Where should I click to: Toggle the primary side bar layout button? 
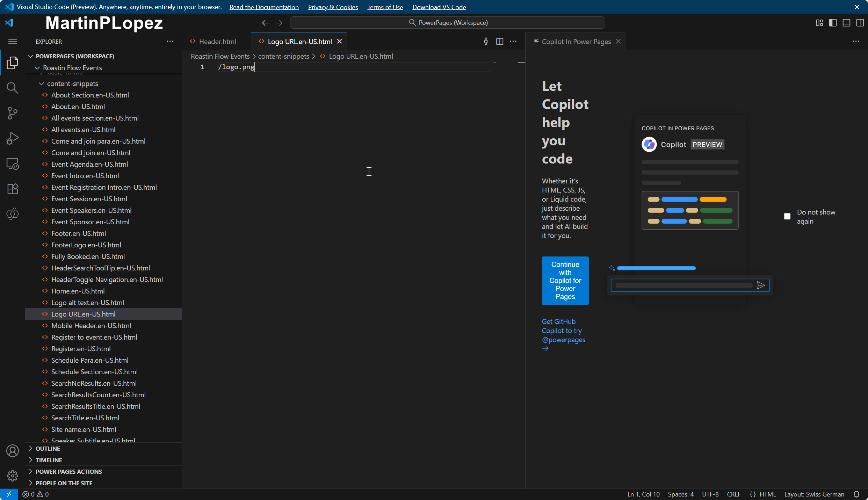coord(833,23)
